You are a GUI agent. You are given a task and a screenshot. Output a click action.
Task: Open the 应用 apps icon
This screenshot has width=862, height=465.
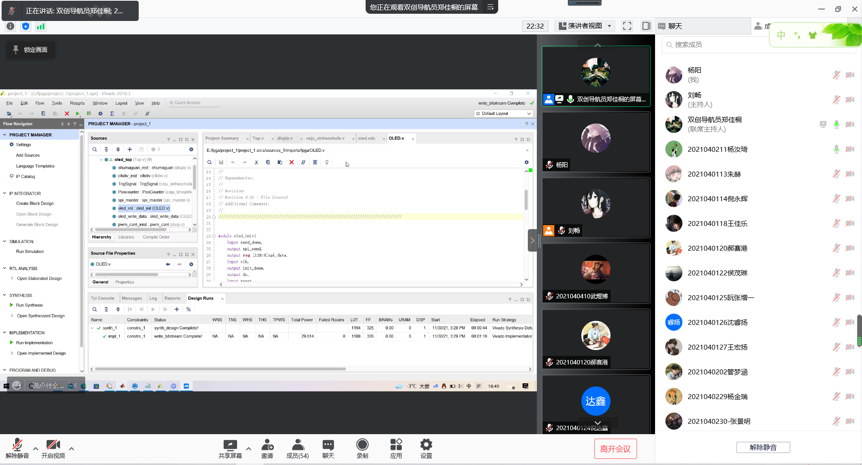coord(396,446)
